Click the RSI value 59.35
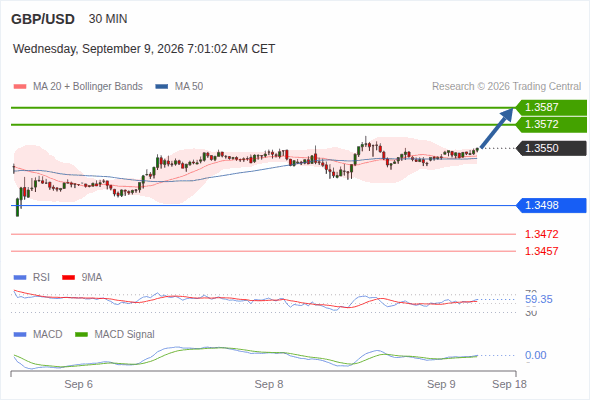 (539, 300)
